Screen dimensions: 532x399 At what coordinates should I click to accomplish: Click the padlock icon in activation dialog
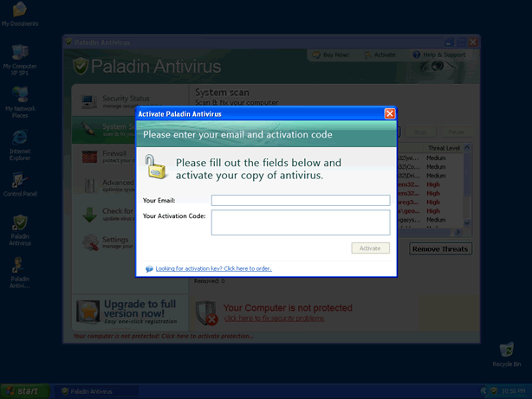click(x=155, y=166)
